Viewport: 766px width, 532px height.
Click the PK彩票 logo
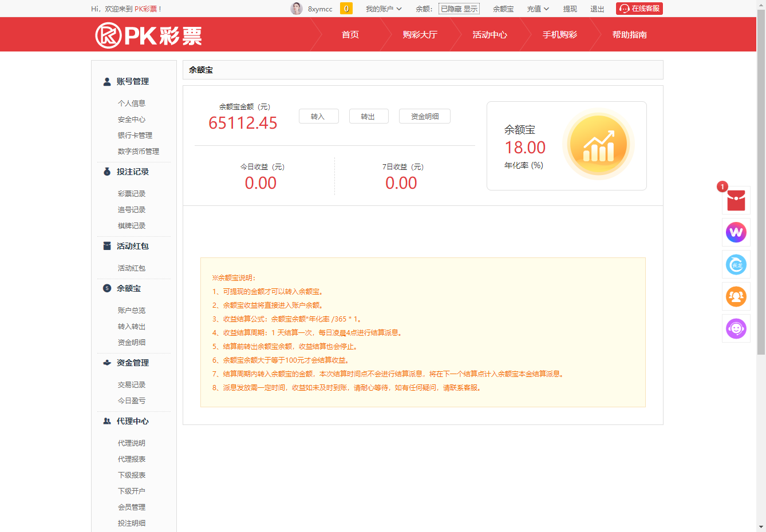148,35
